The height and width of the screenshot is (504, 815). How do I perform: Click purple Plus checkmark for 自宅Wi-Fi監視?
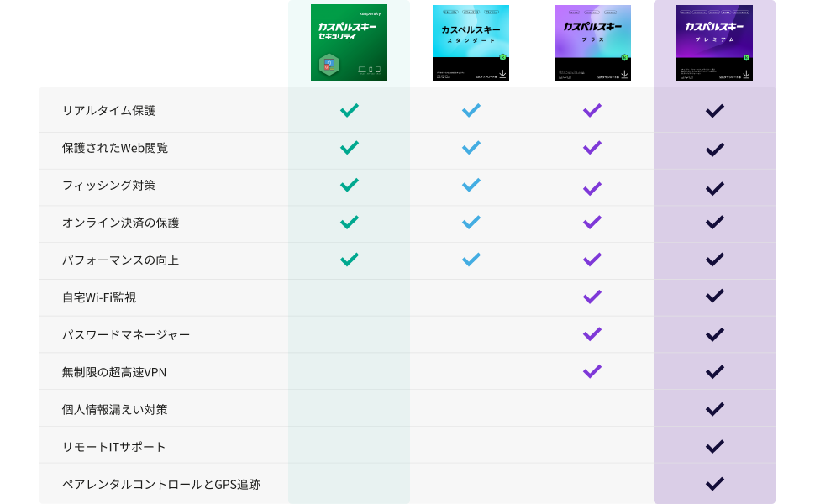click(592, 297)
